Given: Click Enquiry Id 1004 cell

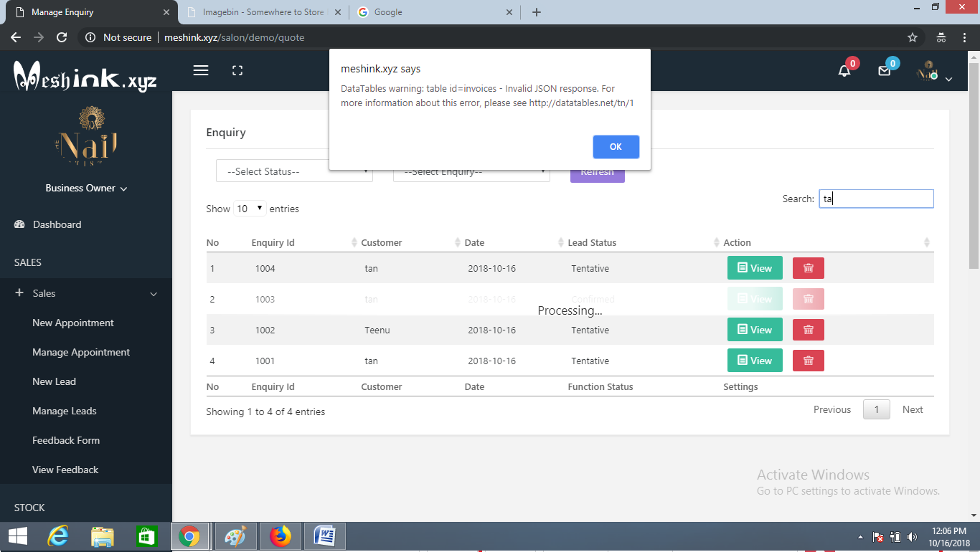Looking at the screenshot, I should tap(265, 269).
